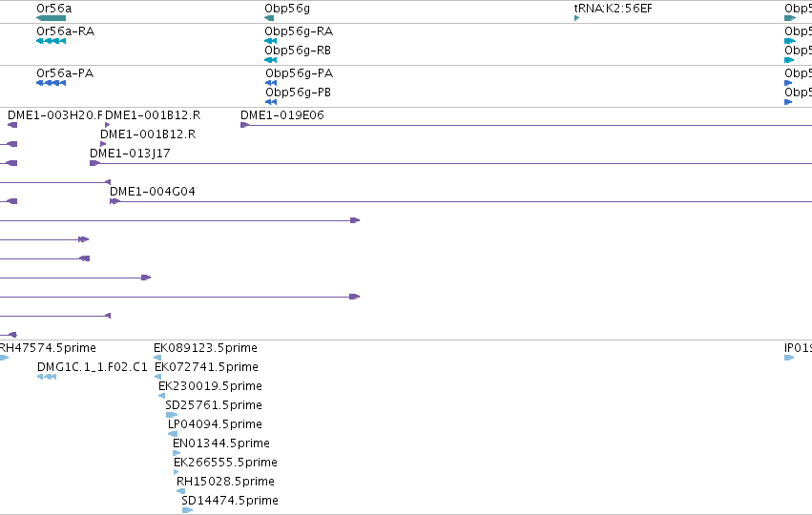Viewport: 812px width, 515px height.
Task: Click the LP04094.5prime label
Action: tap(215, 424)
